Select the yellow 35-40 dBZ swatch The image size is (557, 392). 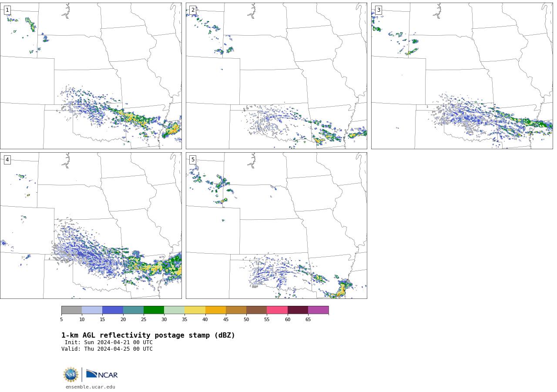pyautogui.click(x=195, y=310)
